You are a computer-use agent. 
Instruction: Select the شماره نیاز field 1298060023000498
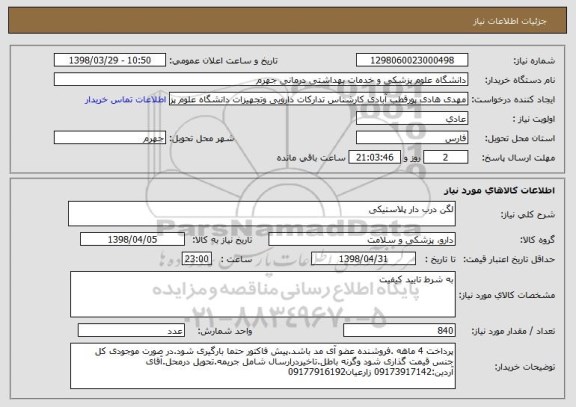click(412, 60)
